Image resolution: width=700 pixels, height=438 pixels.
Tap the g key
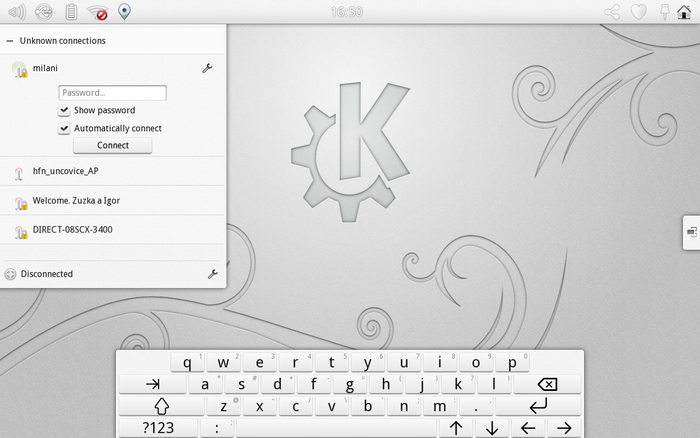(x=350, y=384)
